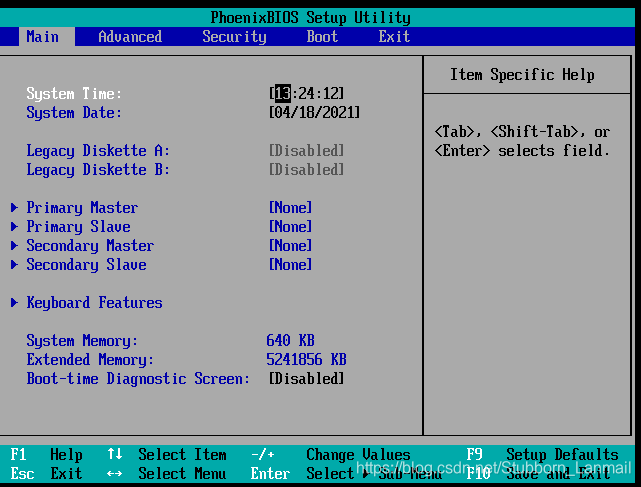641x487 pixels.
Task: Click the Select Menu footer text
Action: [x=182, y=474]
